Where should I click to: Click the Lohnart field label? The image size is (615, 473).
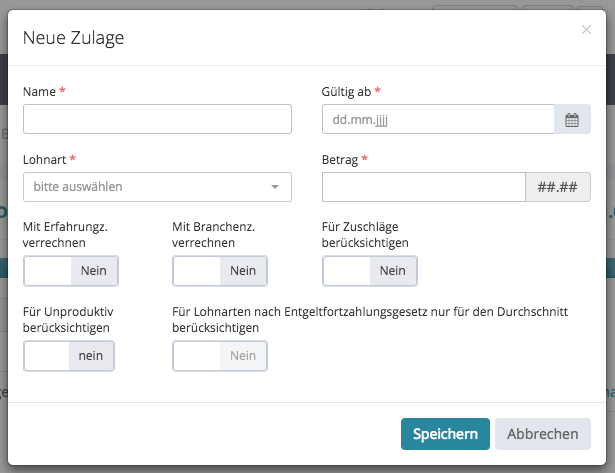tap(45, 159)
